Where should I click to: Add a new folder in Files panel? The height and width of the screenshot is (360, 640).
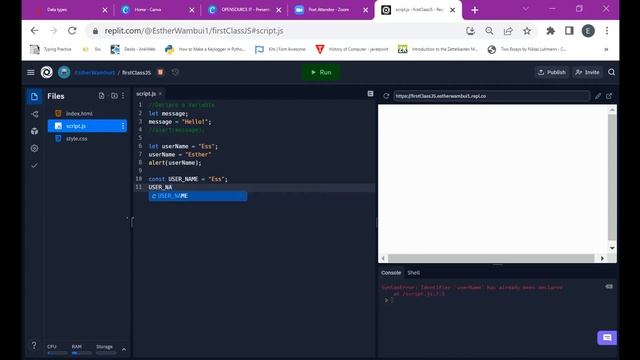point(114,96)
